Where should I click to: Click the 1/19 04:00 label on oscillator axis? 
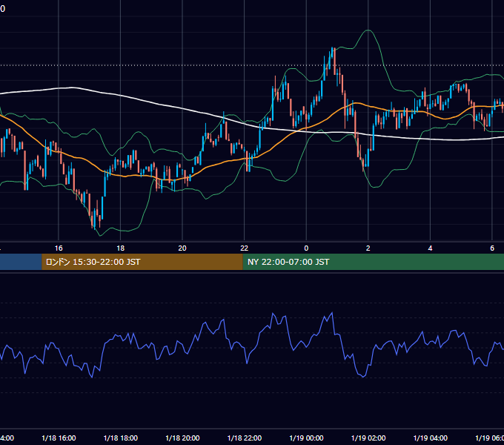431,438
